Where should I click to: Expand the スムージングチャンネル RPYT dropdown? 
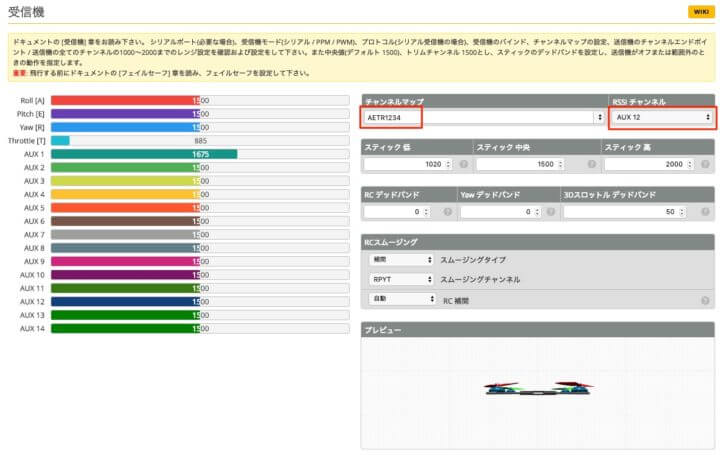click(x=400, y=280)
